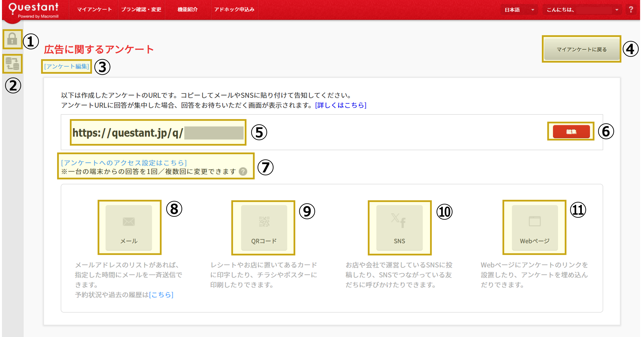Open the 日本語 language dropdown
644x337 pixels.
click(x=519, y=10)
